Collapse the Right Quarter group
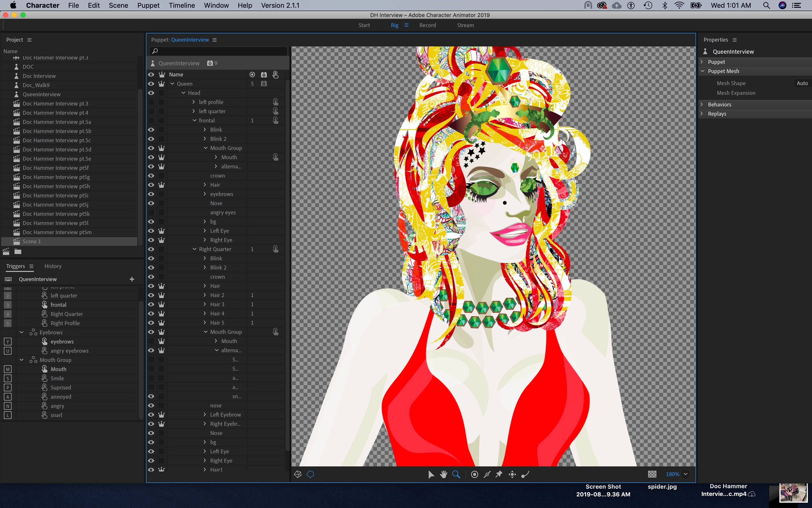812x508 pixels. click(x=195, y=249)
